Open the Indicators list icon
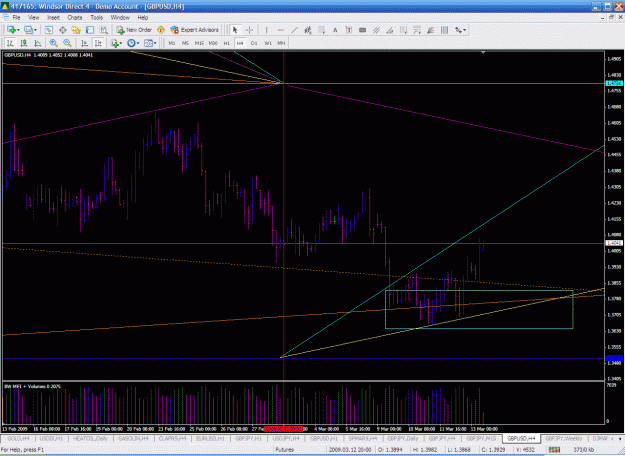Viewport: 625px width, 456px height. click(115, 43)
